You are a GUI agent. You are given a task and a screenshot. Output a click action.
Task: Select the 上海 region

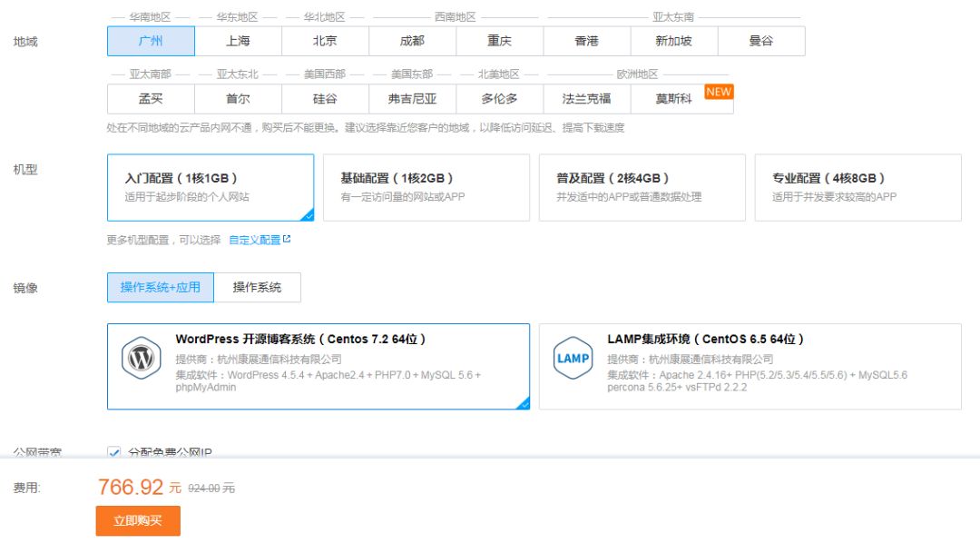pyautogui.click(x=237, y=40)
